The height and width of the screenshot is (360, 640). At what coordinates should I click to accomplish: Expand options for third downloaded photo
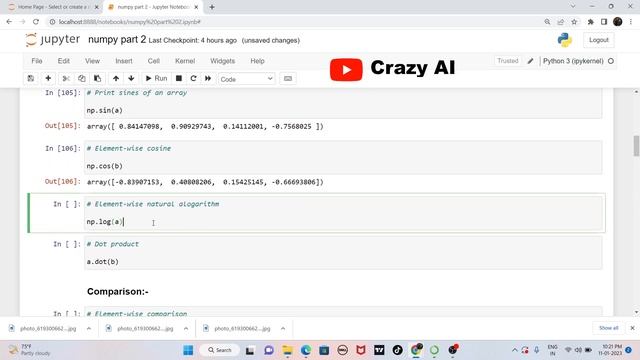coord(283,328)
